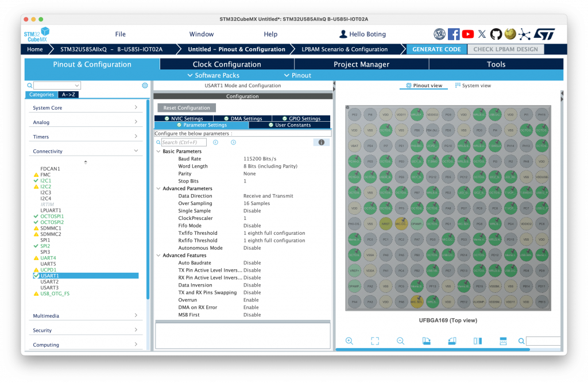
Task: Expand the Security category
Action: pos(86,331)
